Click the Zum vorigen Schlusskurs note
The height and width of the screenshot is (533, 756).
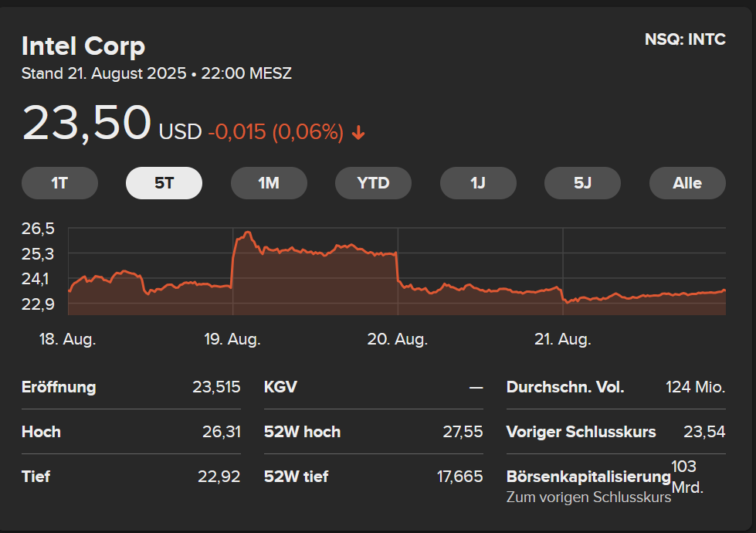[588, 497]
